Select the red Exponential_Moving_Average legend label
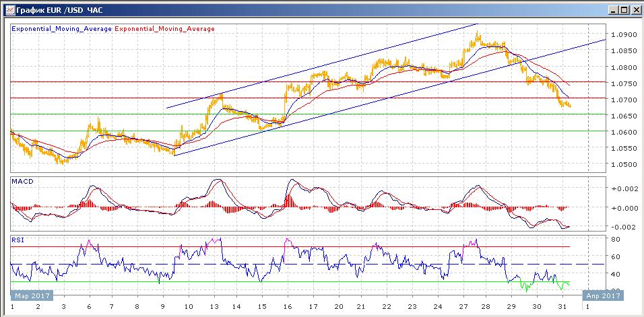644x317 pixels. [x=165, y=29]
